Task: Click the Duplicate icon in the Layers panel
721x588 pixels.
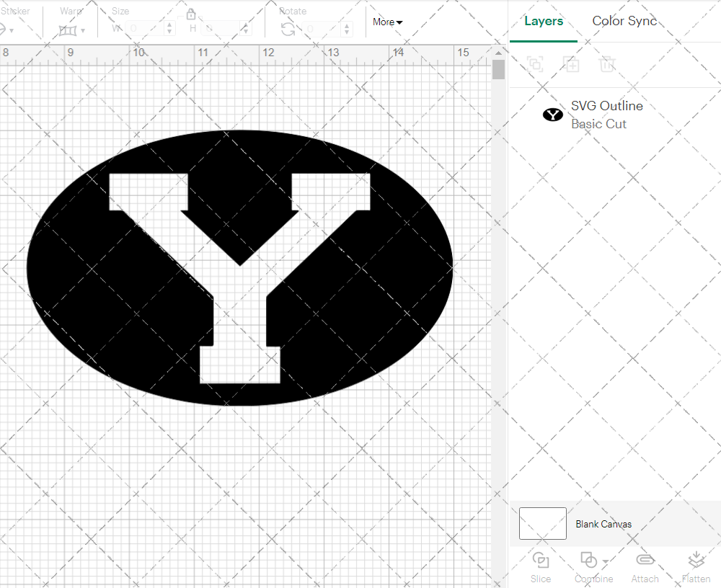Action: coord(571,65)
